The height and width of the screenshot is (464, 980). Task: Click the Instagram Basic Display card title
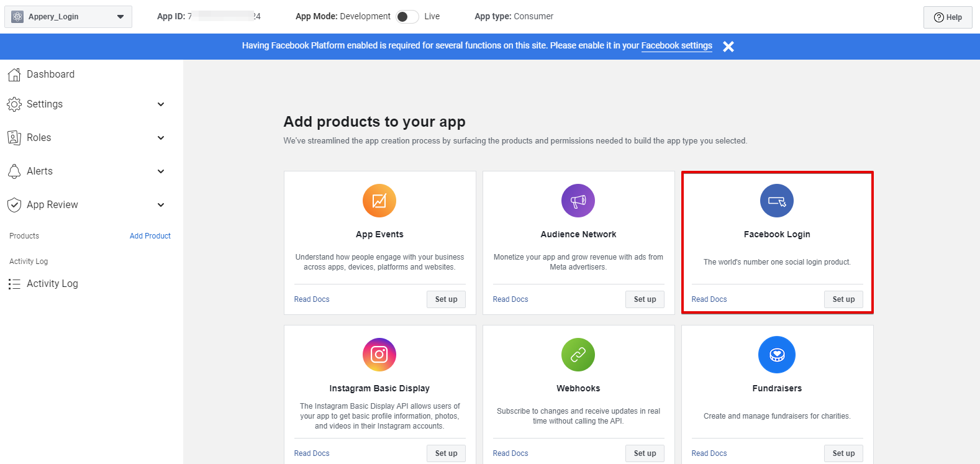[379, 388]
